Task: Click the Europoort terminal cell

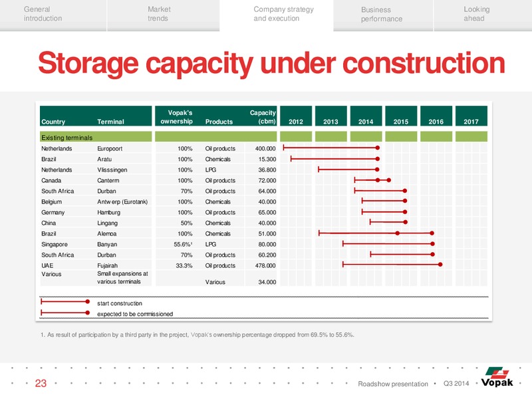Action: click(x=110, y=148)
